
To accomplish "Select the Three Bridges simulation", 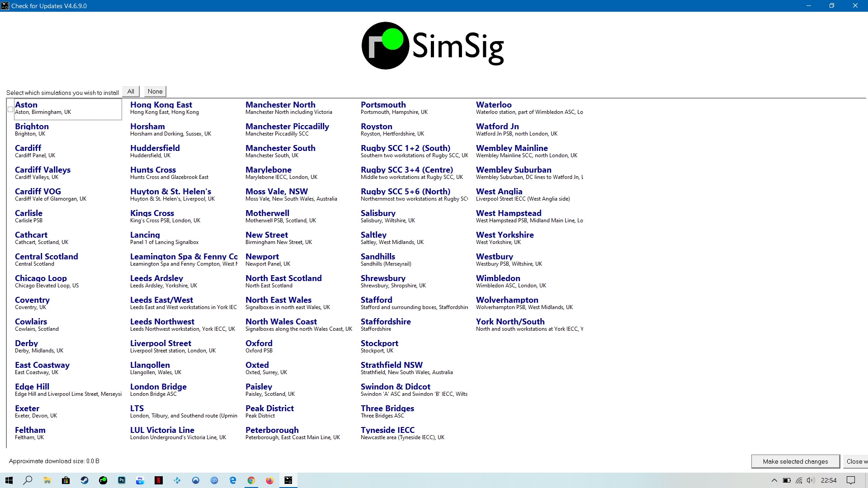I will tap(387, 411).
